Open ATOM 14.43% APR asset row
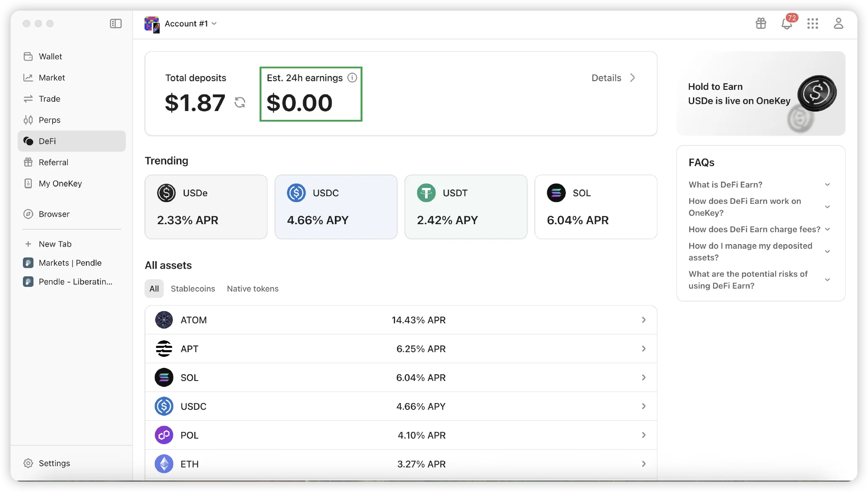Image resolution: width=868 pixels, height=492 pixels. pyautogui.click(x=401, y=320)
